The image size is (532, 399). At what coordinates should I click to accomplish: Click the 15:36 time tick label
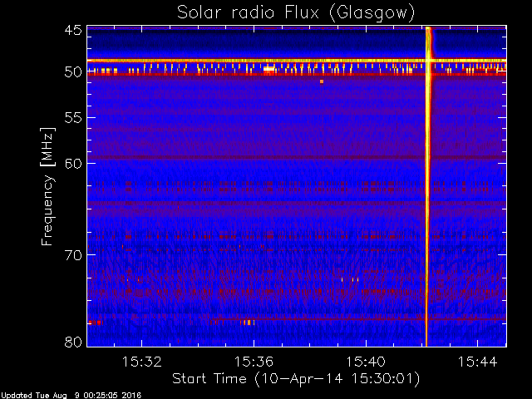254,362
